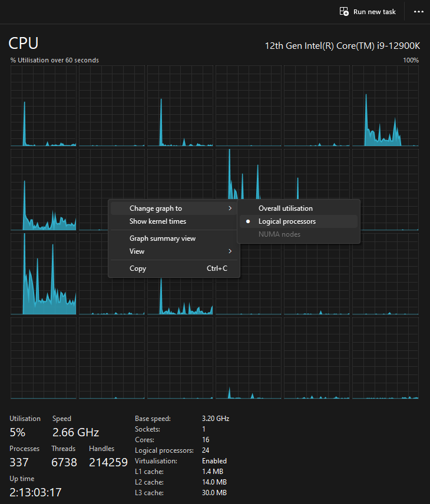
Task: Expand the View submenu
Action: point(136,251)
